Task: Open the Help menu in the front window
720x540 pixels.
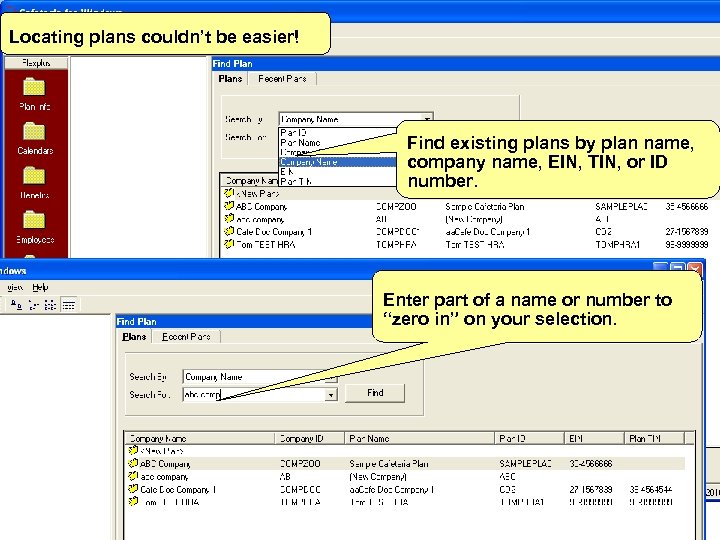Action: tap(40, 287)
